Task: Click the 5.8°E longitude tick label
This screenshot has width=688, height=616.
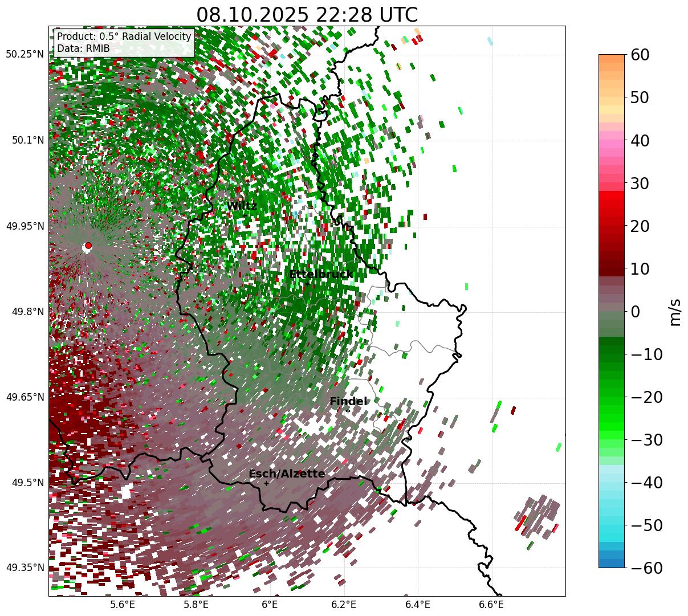Action: 196,605
